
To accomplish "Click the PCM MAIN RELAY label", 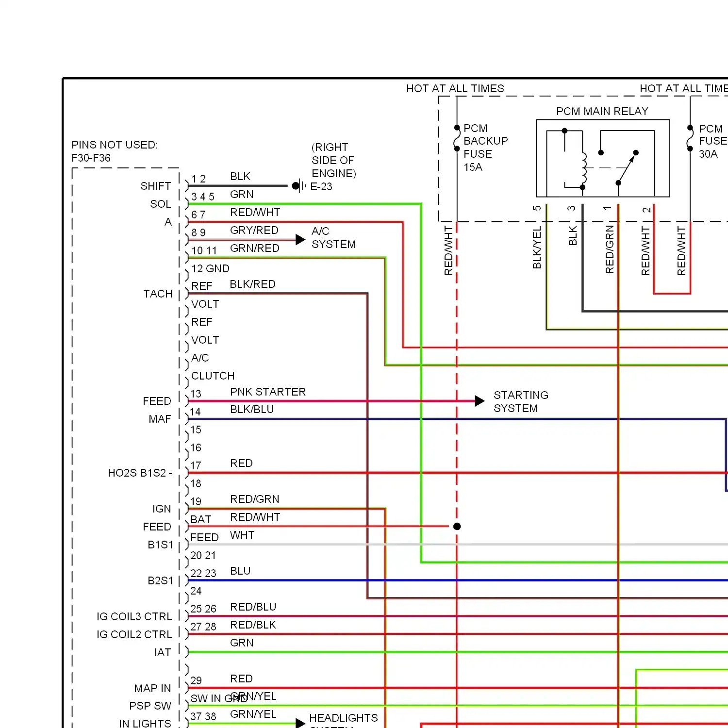I will coord(602,111).
